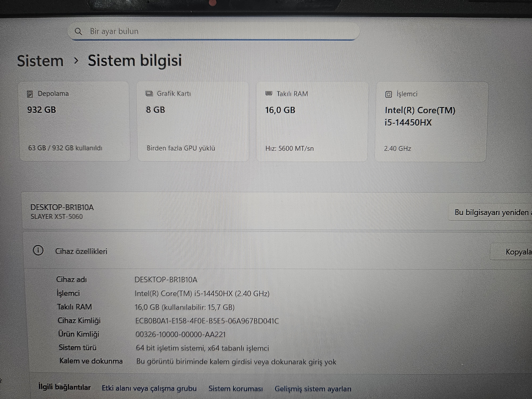Click the 'Hız: 5600 MT/sn' text
This screenshot has height=399, width=532.
(289, 148)
